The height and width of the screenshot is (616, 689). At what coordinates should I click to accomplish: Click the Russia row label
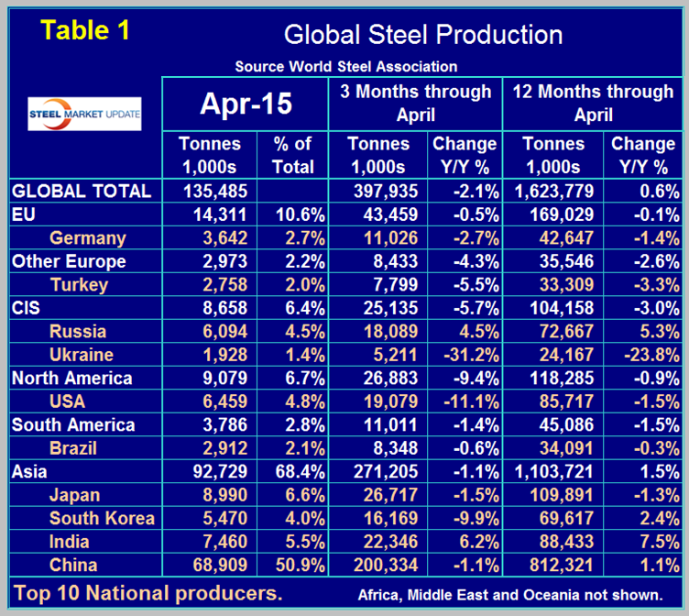pos(77,331)
